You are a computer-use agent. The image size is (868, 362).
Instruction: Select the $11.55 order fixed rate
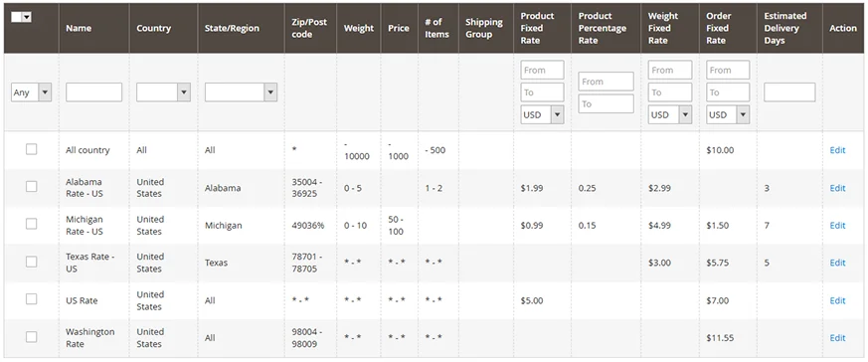(x=720, y=338)
